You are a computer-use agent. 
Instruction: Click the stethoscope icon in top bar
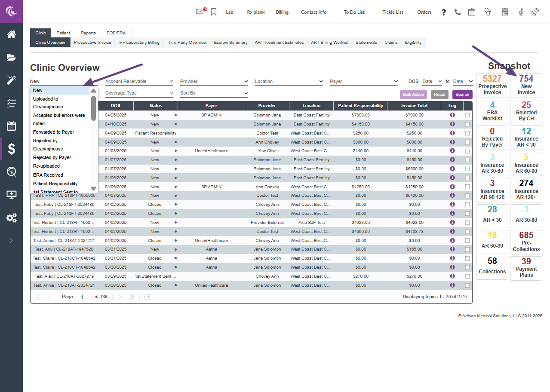pyautogui.click(x=487, y=12)
